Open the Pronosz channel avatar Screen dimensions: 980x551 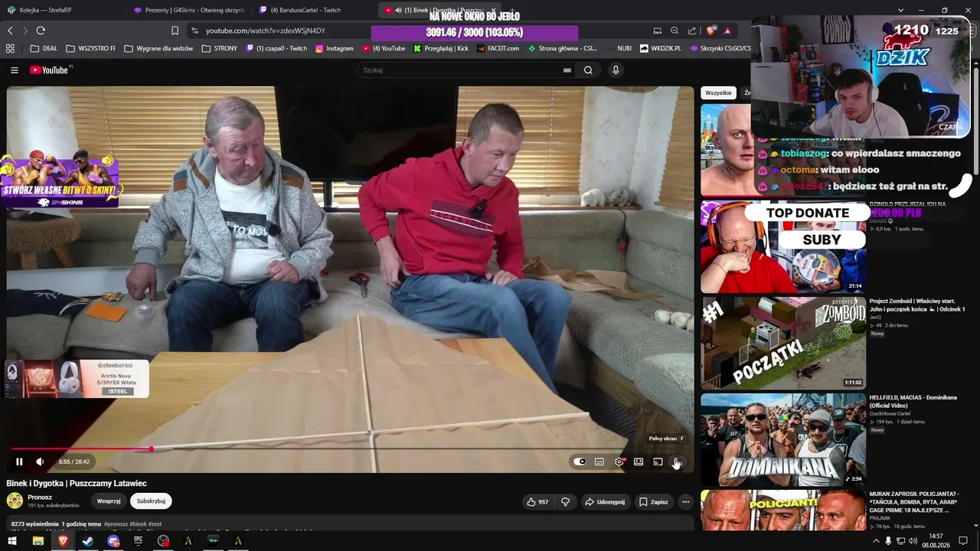pyautogui.click(x=15, y=500)
